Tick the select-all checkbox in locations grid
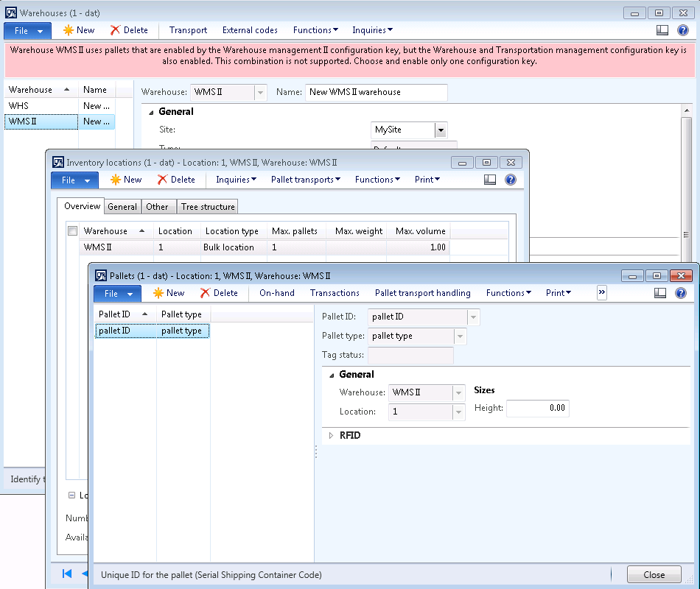The image size is (700, 589). pos(72,231)
